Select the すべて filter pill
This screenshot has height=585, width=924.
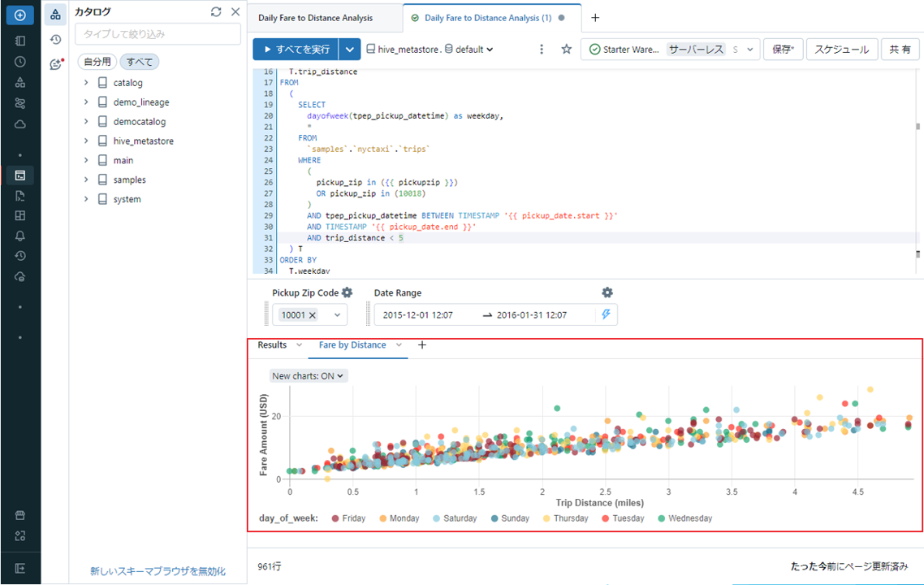point(140,62)
